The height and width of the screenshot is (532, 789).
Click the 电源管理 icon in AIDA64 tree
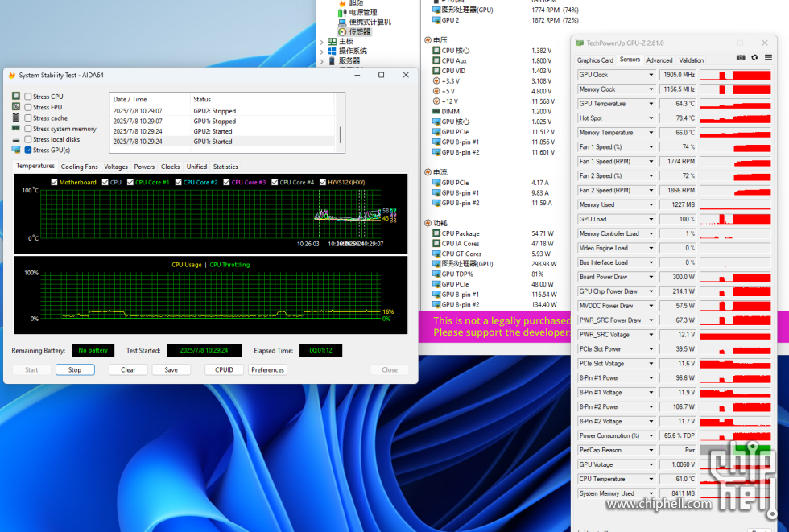tap(342, 12)
